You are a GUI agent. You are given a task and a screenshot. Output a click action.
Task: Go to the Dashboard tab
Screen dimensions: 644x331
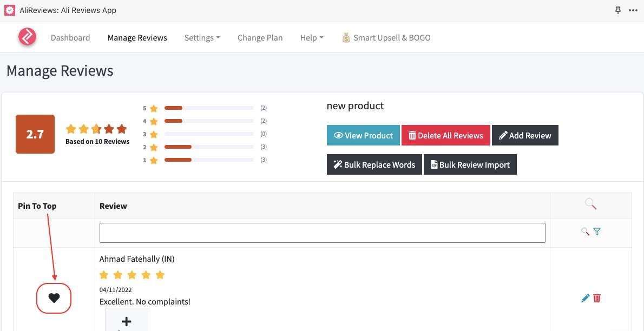click(70, 38)
